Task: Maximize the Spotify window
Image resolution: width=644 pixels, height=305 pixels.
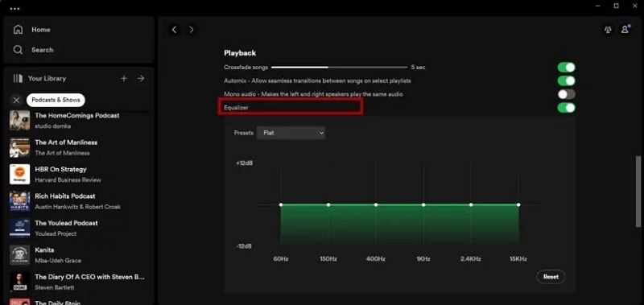Action: (x=616, y=6)
